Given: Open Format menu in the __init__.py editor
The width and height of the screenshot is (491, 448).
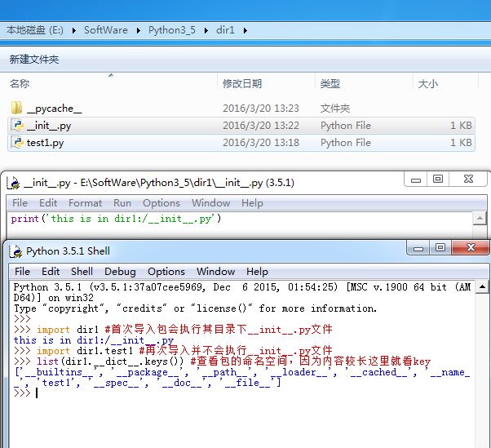Looking at the screenshot, I should pyautogui.click(x=85, y=203).
